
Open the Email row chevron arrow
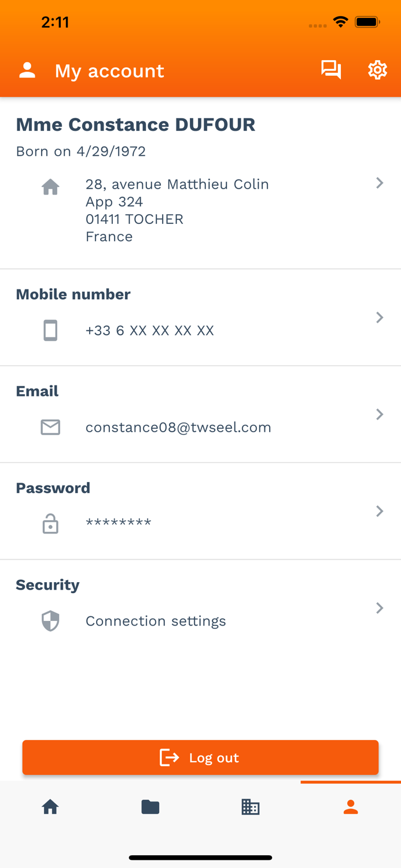click(380, 414)
